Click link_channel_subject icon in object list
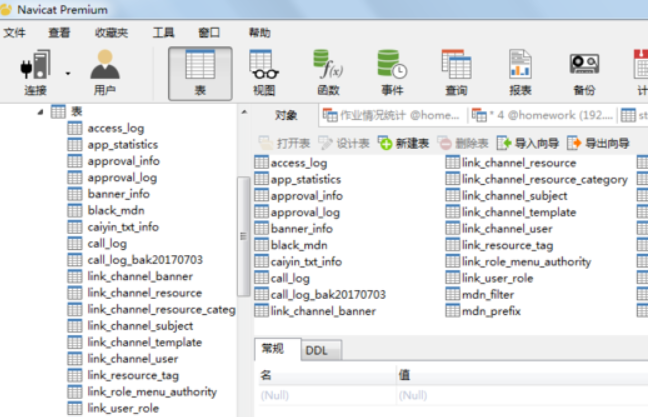This screenshot has width=648, height=417. point(453,195)
